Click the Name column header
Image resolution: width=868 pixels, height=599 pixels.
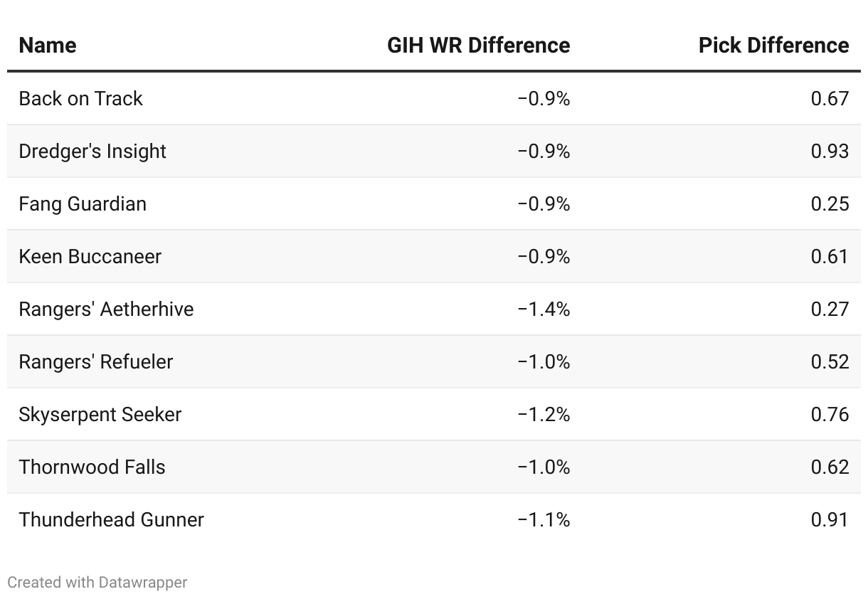coord(48,46)
